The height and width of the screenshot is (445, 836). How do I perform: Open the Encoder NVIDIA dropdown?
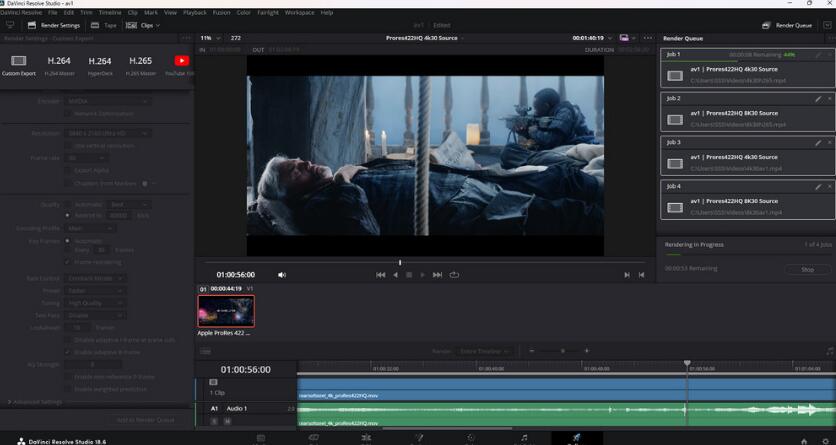107,101
